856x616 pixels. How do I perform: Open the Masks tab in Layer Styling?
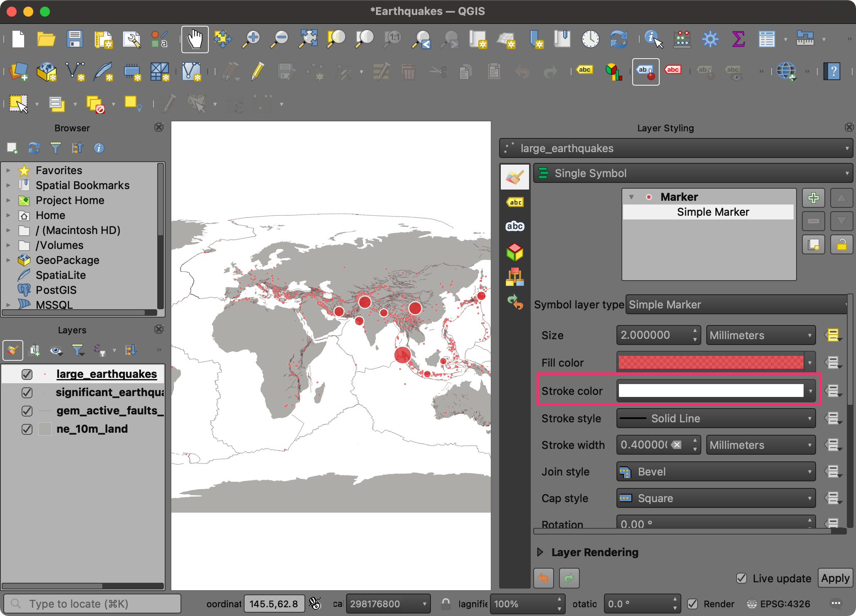coord(515,227)
